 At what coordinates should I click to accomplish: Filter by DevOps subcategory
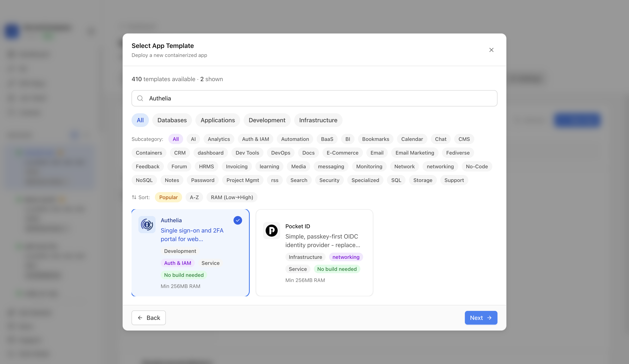pos(281,153)
